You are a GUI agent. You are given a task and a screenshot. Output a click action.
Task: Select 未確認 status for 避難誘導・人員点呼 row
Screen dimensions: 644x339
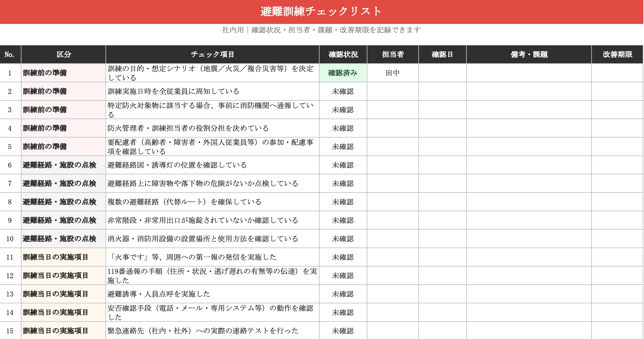343,294
